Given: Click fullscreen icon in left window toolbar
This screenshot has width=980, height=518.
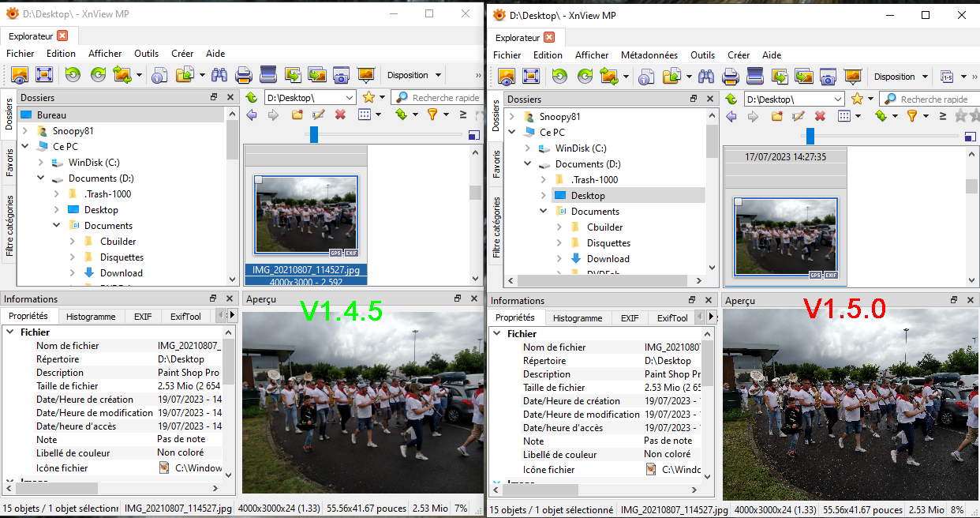Looking at the screenshot, I should [x=43, y=75].
